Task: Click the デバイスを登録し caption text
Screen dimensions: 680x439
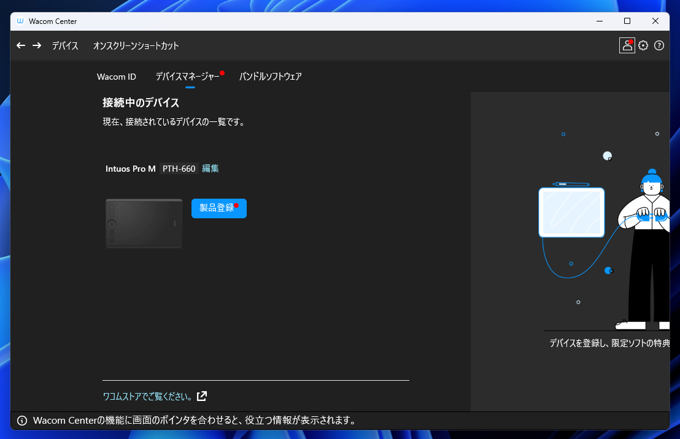Action: (609, 343)
